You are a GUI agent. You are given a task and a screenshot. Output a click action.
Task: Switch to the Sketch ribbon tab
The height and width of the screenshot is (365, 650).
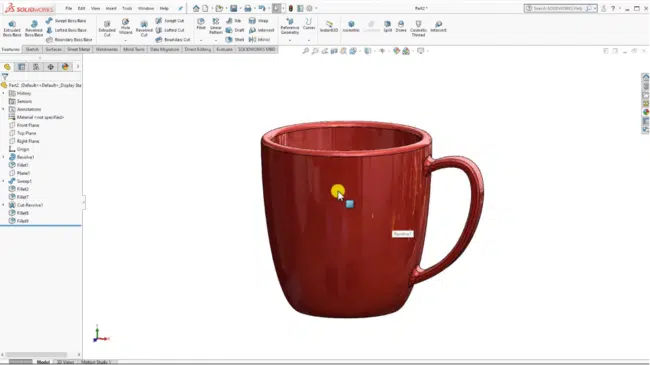tap(32, 49)
